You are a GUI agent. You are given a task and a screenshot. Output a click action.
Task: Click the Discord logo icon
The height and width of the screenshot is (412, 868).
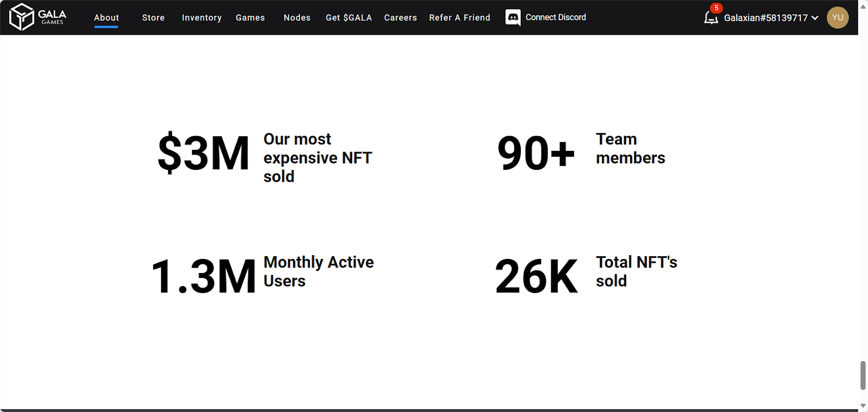coord(513,17)
